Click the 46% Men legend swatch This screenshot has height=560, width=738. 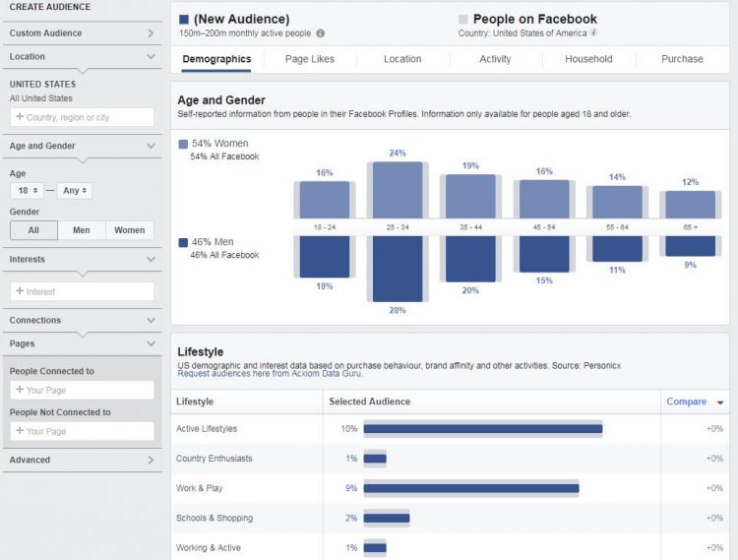pyautogui.click(x=183, y=243)
